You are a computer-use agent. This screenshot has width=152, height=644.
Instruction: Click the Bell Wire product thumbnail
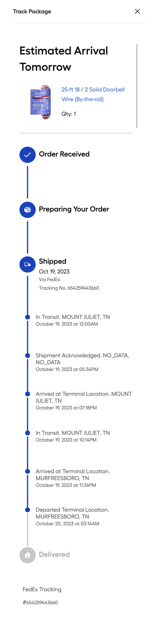[41, 102]
